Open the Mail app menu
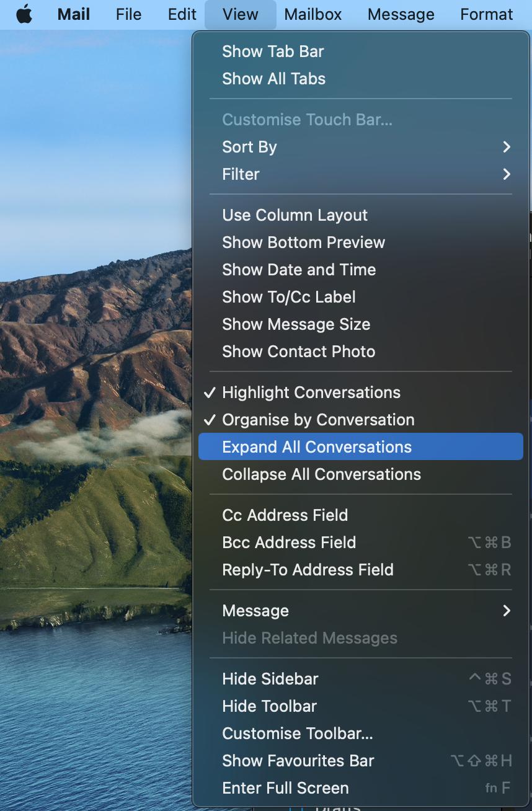 (x=74, y=14)
